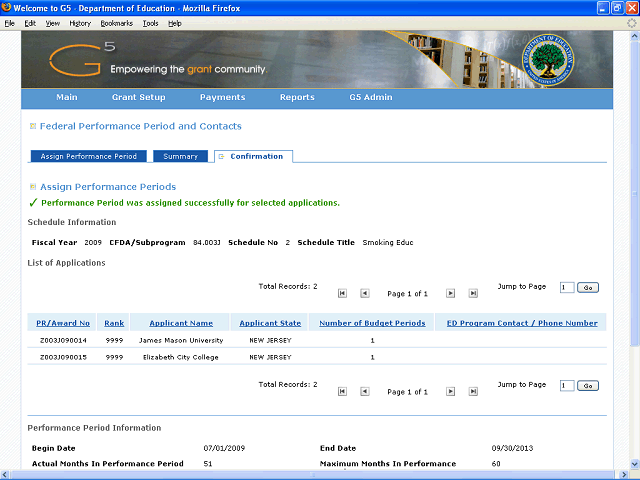640x480 pixels.
Task: Open the G5 Admin navigation menu
Action: 370,98
